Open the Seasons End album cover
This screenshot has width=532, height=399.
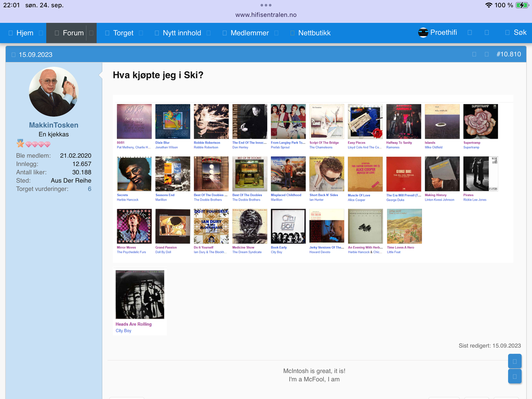pos(173,174)
